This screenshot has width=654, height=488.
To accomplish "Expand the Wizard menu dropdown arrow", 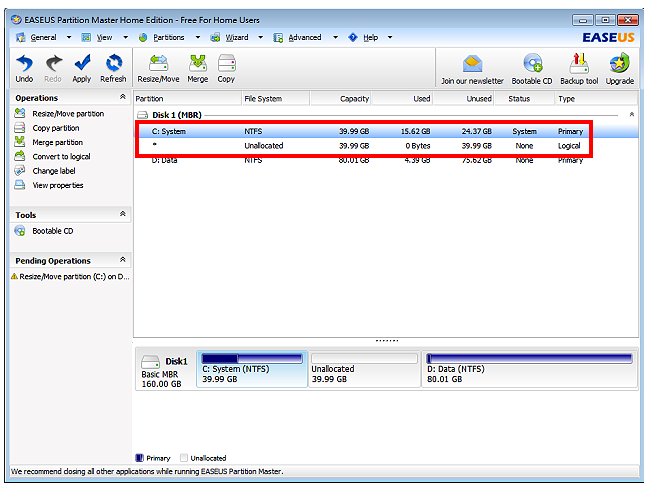I will (261, 37).
